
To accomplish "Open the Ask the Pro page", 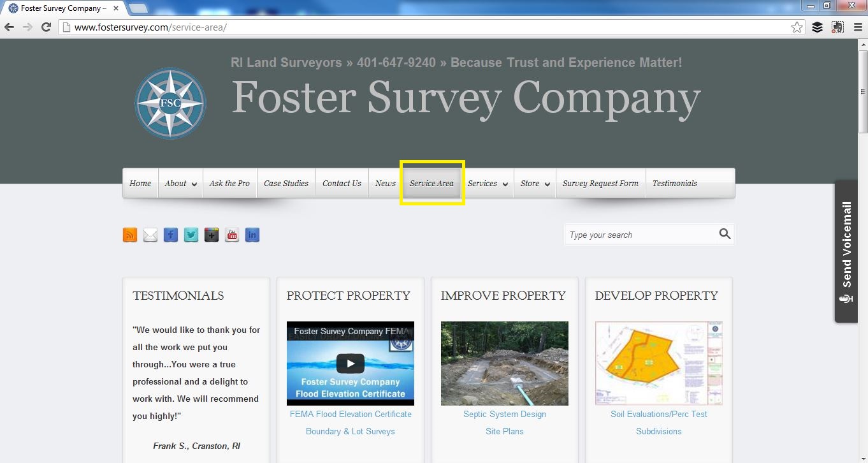I will (229, 184).
